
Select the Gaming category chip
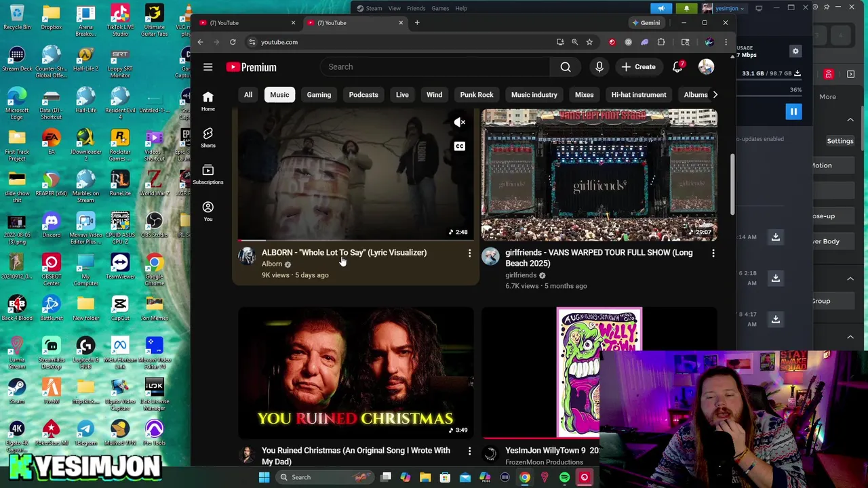pyautogui.click(x=319, y=95)
